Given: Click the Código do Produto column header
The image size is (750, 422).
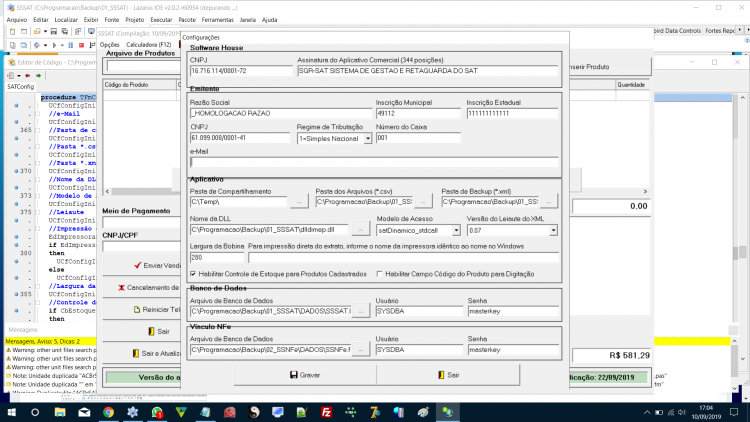Looking at the screenshot, I should click(140, 85).
